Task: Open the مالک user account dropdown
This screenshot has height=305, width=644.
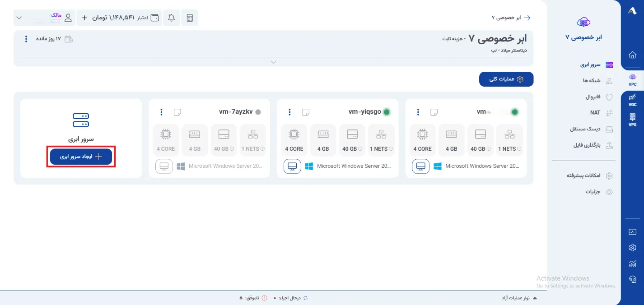Action: (44, 18)
